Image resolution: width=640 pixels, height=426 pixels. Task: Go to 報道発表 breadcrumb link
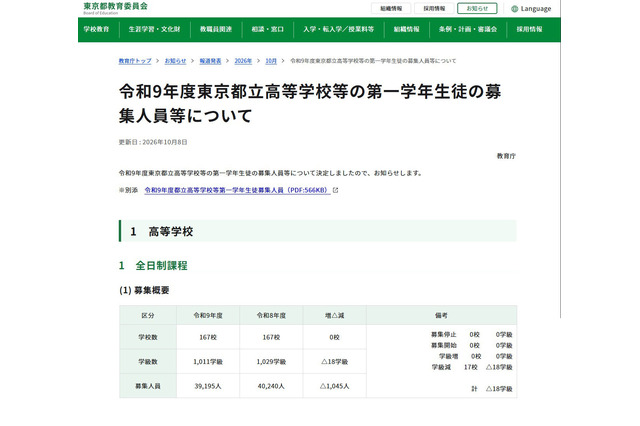click(210, 61)
